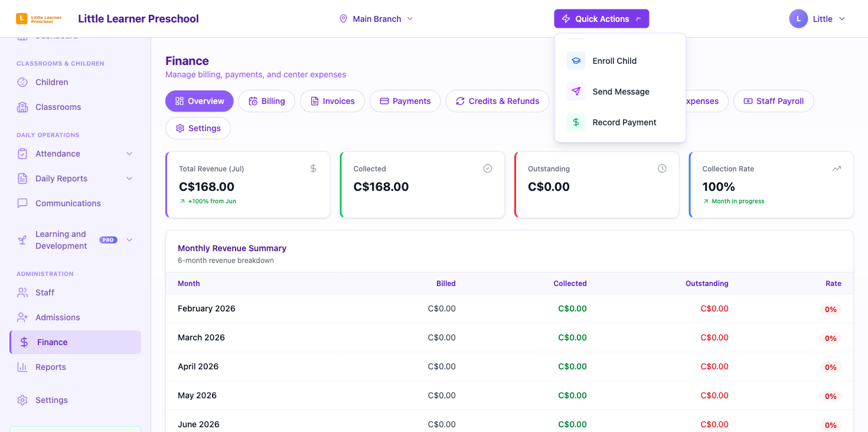The width and height of the screenshot is (868, 432).
Task: Click the Attendance clipboard icon
Action: coord(22,154)
